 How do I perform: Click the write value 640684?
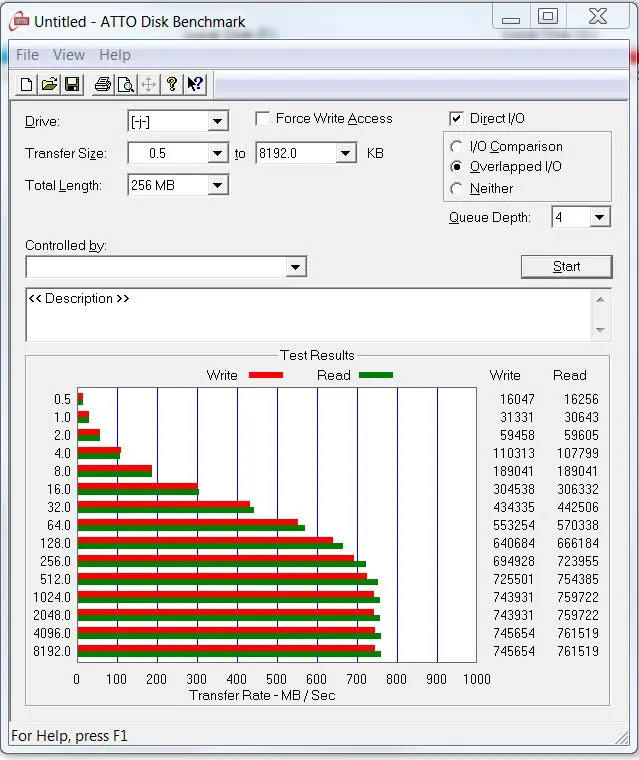click(x=514, y=543)
